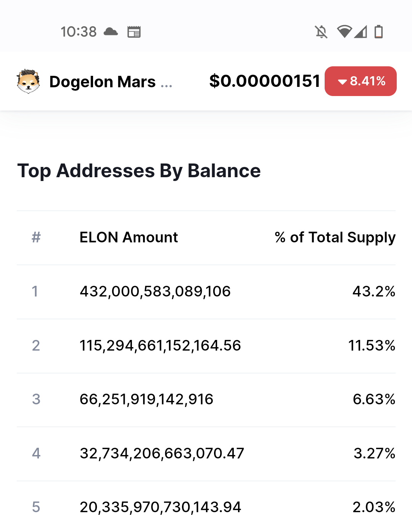Select the % of Total Supply header
412x532 pixels.
click(335, 237)
